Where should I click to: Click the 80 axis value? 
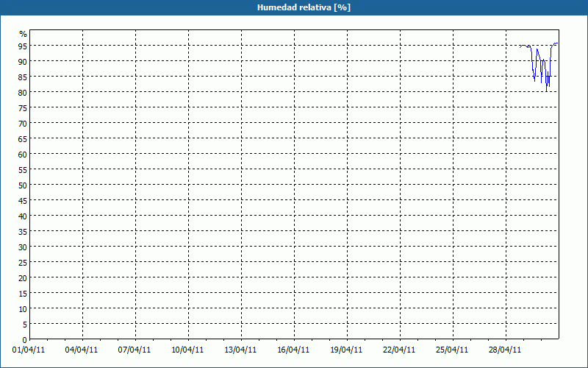point(23,93)
